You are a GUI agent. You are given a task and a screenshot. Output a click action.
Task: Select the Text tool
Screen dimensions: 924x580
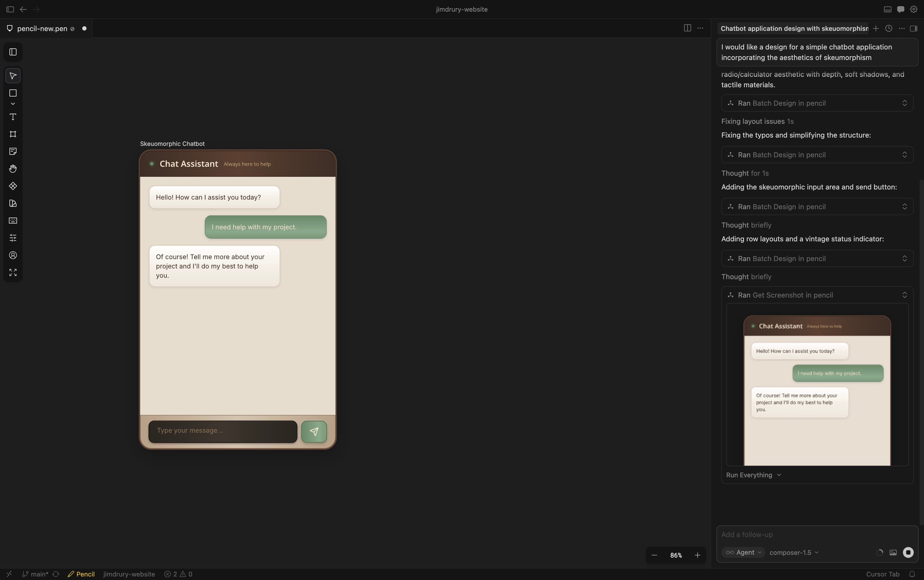pos(13,117)
